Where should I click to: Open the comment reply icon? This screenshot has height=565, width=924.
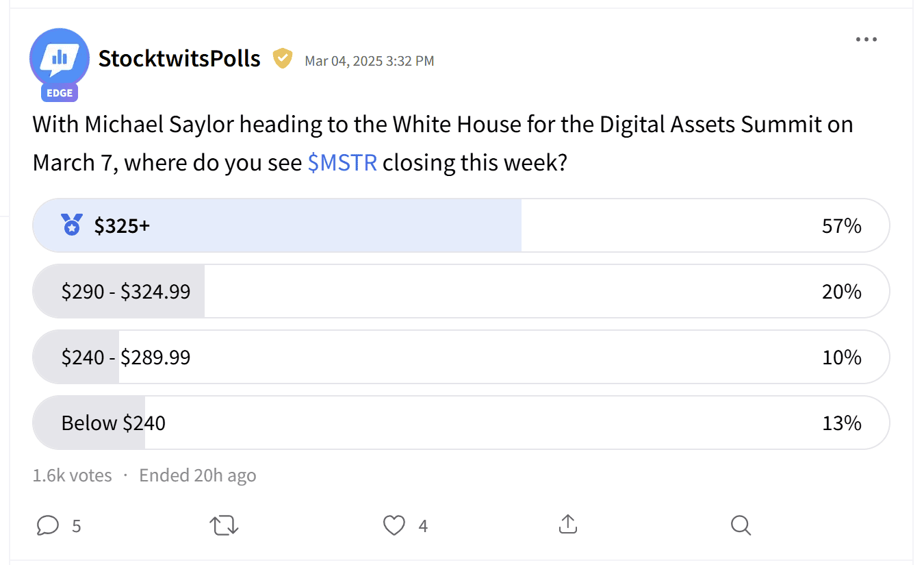(x=47, y=525)
